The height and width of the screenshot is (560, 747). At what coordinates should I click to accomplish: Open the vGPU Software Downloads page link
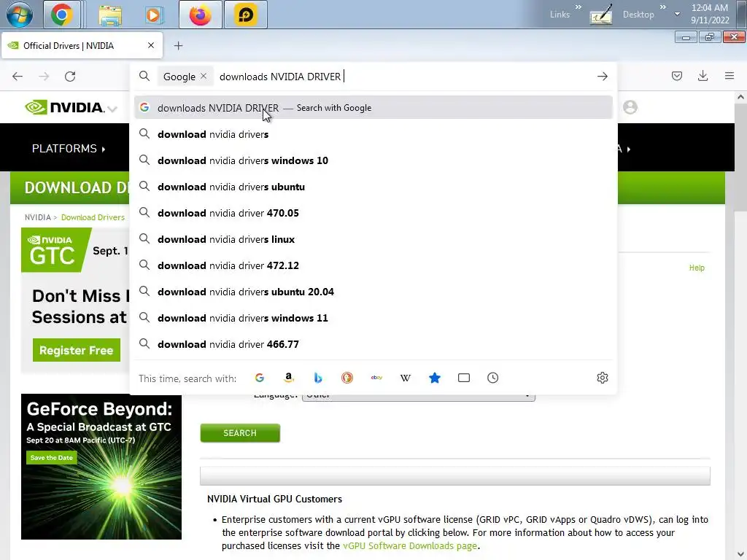click(x=410, y=545)
